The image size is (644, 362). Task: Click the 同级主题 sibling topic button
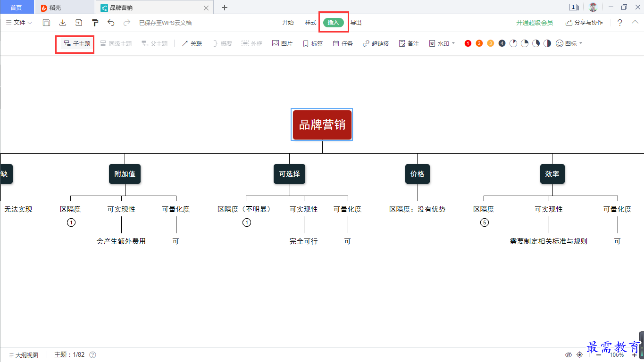click(x=116, y=43)
